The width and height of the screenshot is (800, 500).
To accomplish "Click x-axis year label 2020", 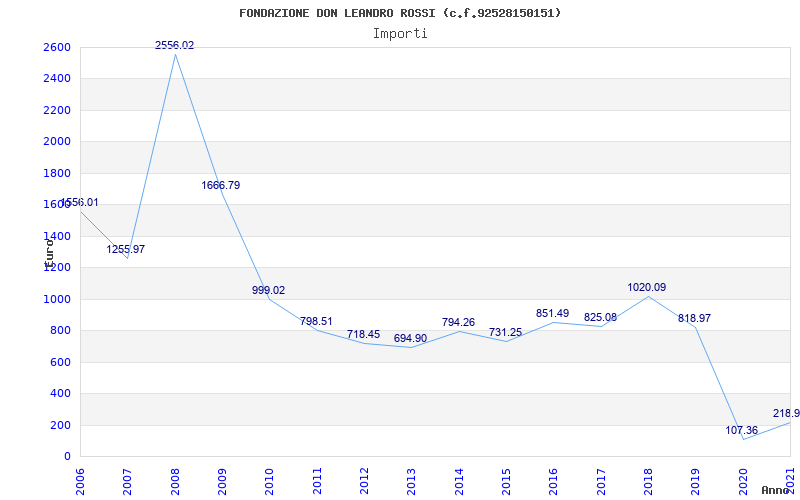I will pyautogui.click(x=743, y=481).
